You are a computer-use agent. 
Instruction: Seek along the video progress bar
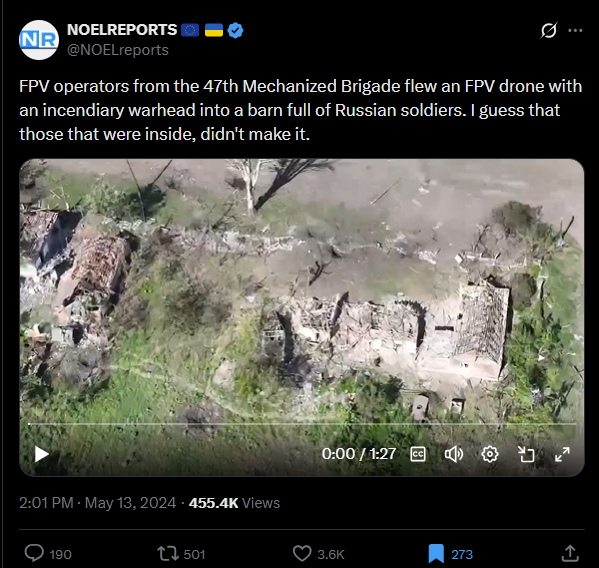click(302, 424)
